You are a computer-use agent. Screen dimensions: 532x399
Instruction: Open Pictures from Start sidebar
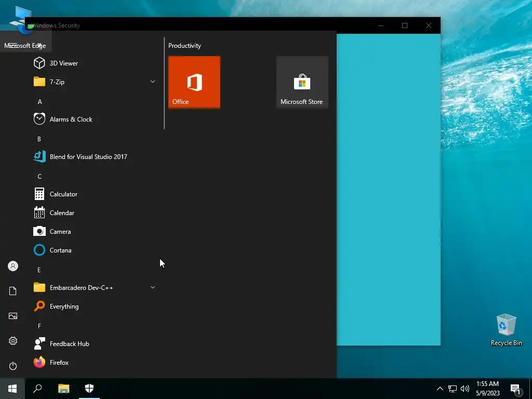pyautogui.click(x=13, y=316)
